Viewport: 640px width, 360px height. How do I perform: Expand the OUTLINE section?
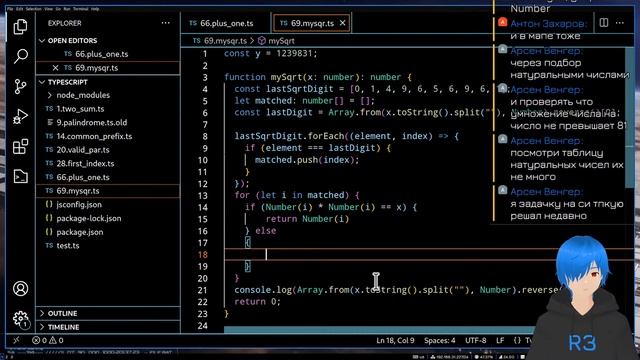tap(108, 313)
